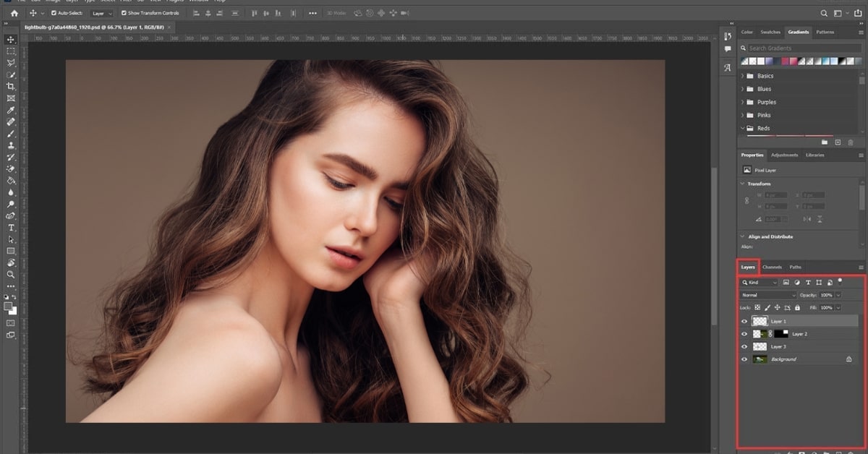868x454 pixels.
Task: Toggle lock all padlock icon
Action: point(797,307)
